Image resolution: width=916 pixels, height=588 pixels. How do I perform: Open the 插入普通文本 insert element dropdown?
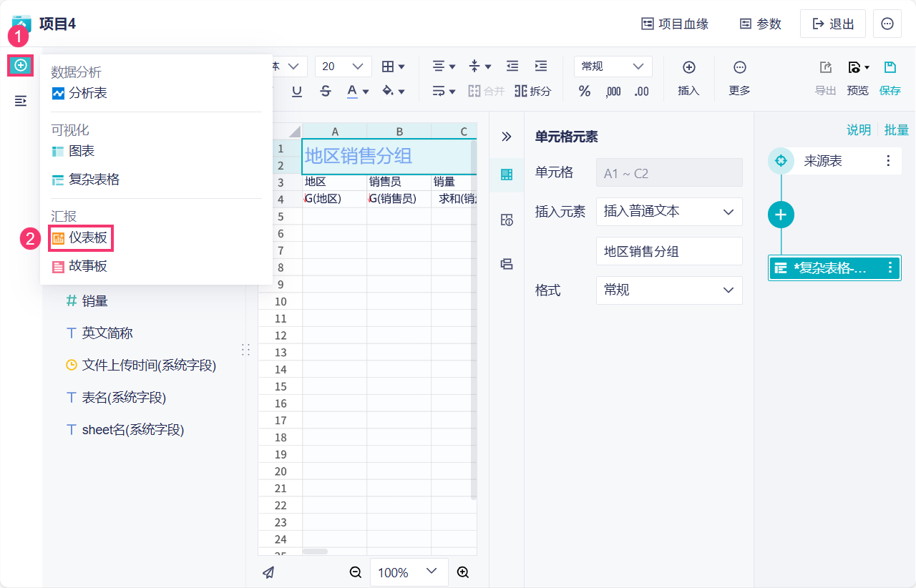point(669,212)
